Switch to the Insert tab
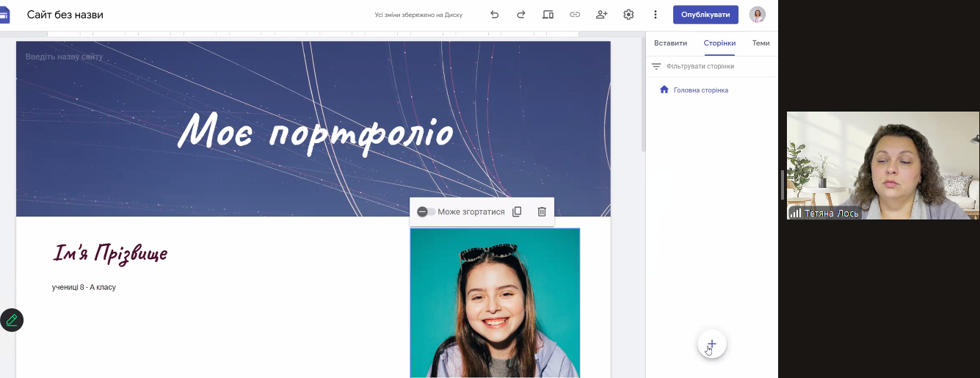 (670, 43)
